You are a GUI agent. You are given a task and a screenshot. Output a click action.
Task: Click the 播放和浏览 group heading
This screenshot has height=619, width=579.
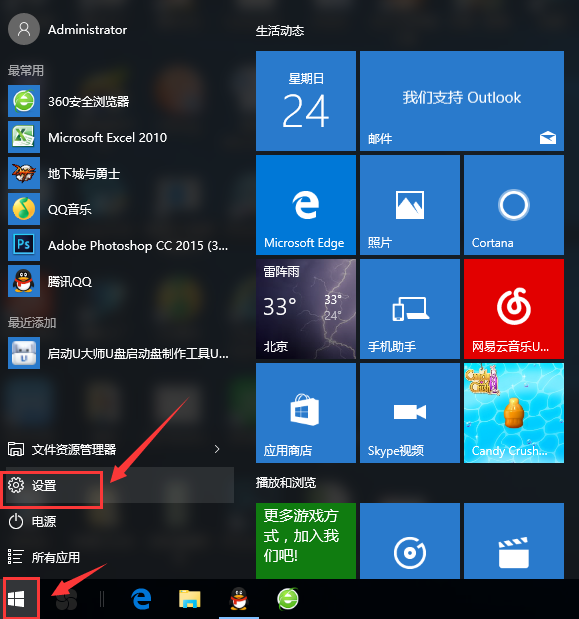click(x=286, y=483)
